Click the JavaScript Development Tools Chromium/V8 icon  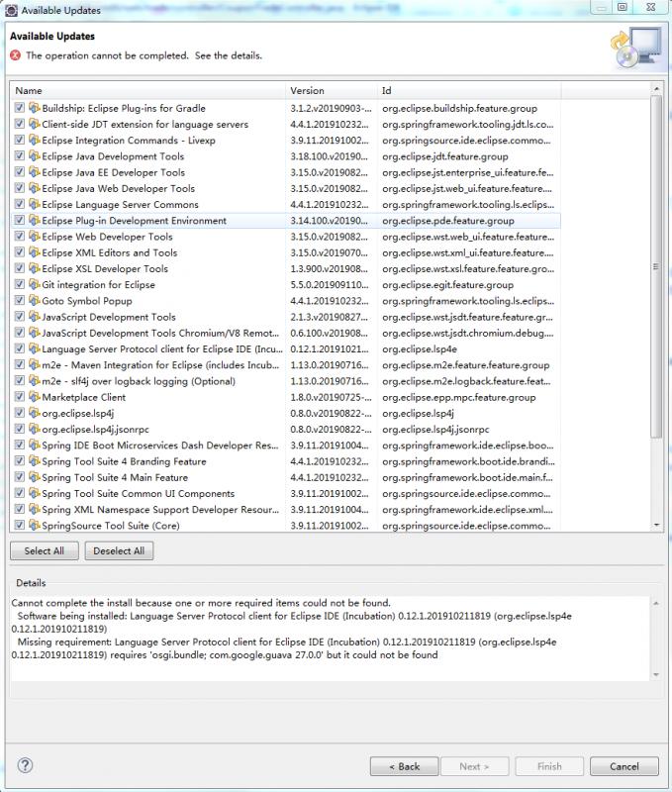(35, 333)
